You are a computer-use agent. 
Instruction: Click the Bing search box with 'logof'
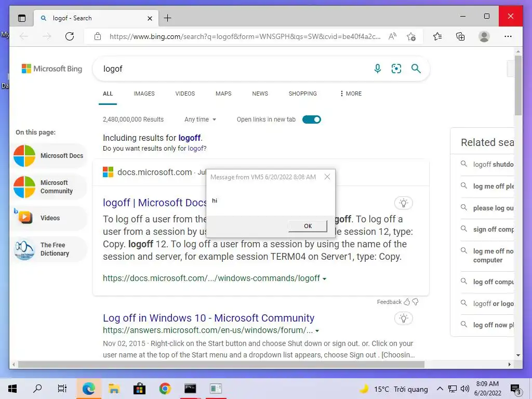(234, 69)
